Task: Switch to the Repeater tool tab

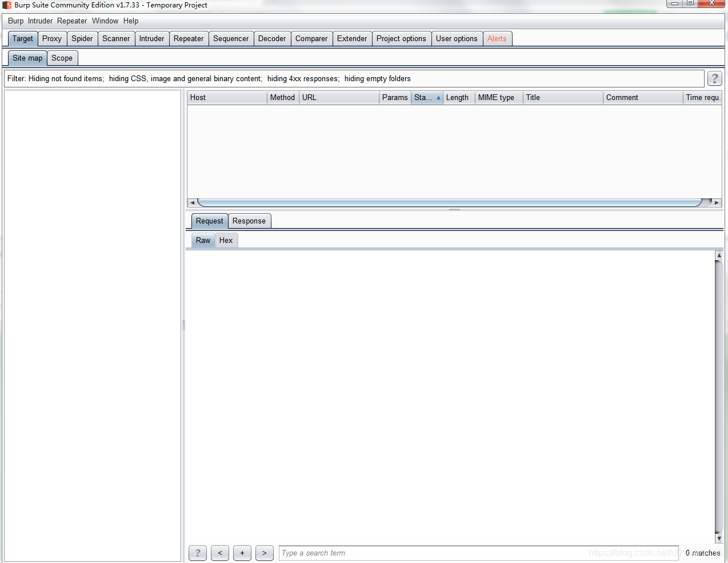Action: (189, 39)
